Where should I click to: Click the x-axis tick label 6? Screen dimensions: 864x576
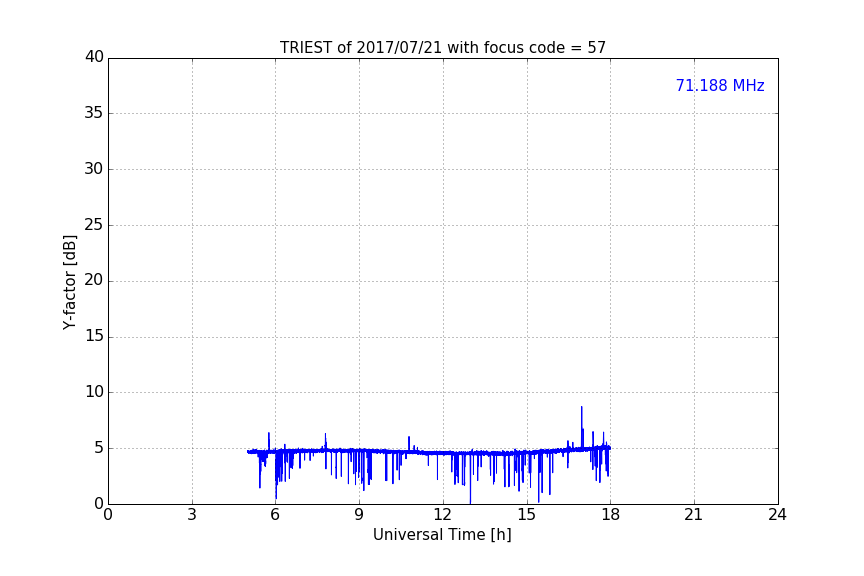(x=276, y=515)
